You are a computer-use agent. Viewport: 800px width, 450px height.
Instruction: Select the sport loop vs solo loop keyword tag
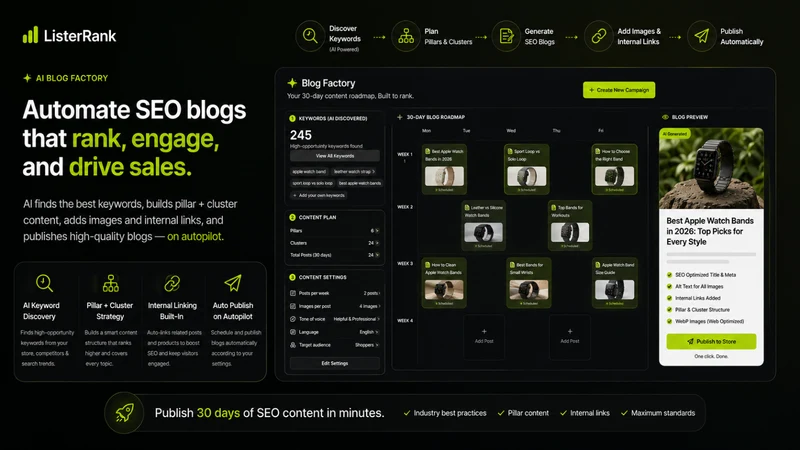click(312, 183)
